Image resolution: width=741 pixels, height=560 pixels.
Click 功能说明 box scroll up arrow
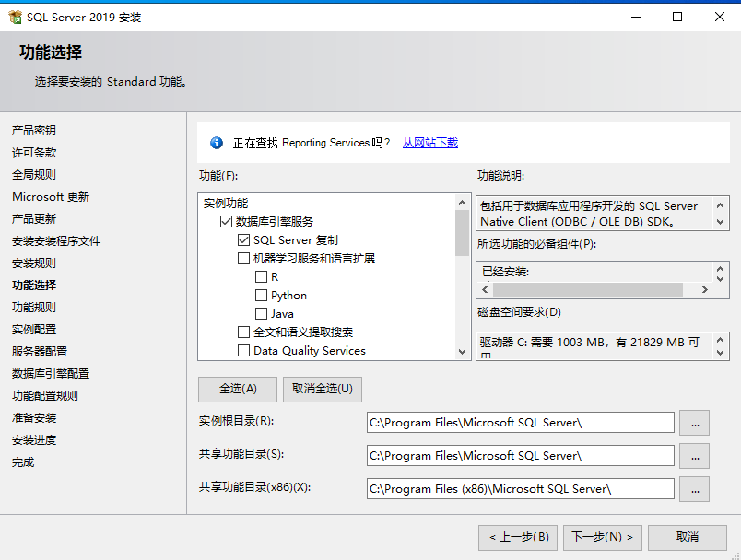coord(720,205)
